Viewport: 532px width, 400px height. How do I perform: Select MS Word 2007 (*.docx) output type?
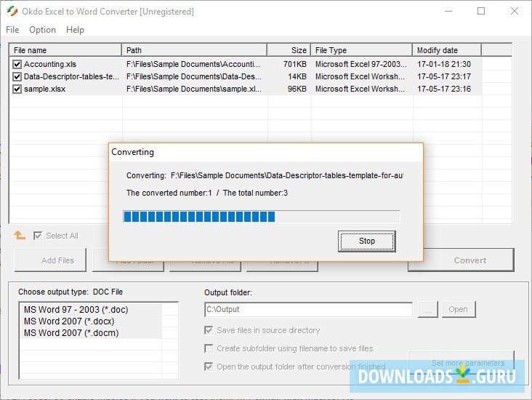(x=69, y=321)
